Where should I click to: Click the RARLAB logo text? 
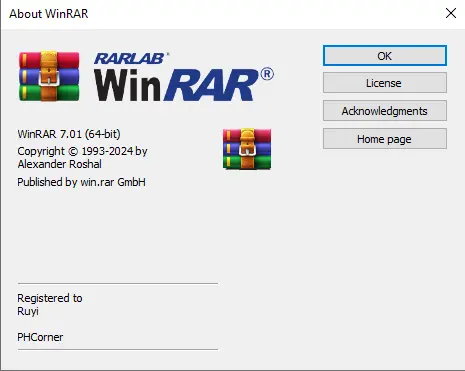pos(131,58)
